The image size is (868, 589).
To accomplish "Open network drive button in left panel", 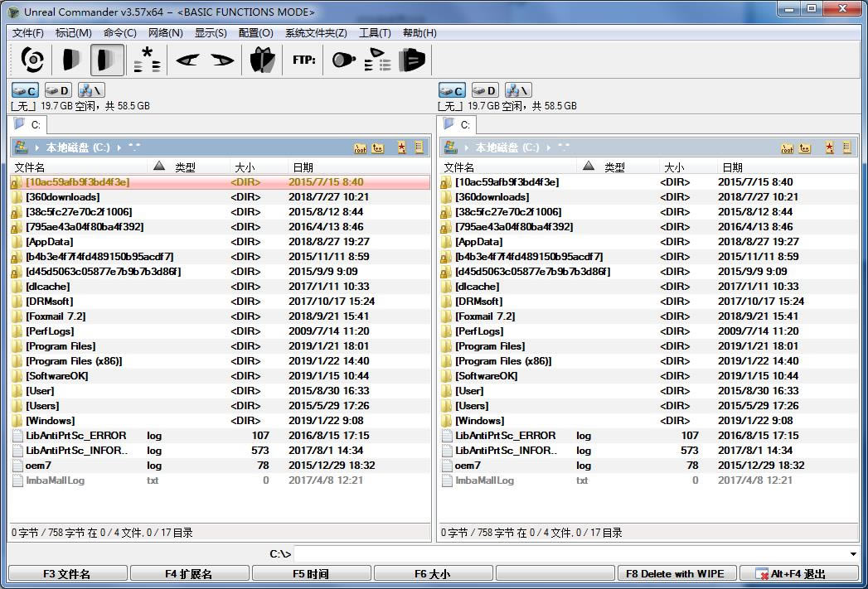I will [91, 90].
